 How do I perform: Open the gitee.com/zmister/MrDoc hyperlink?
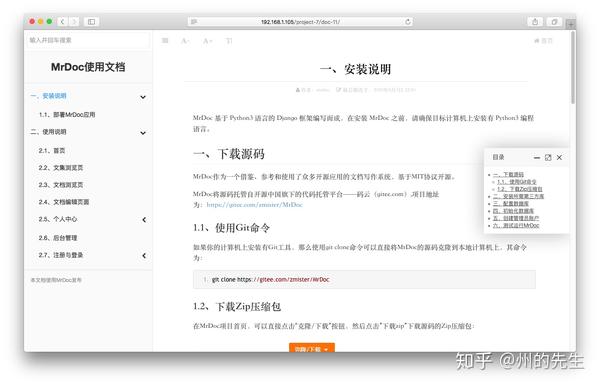point(254,205)
